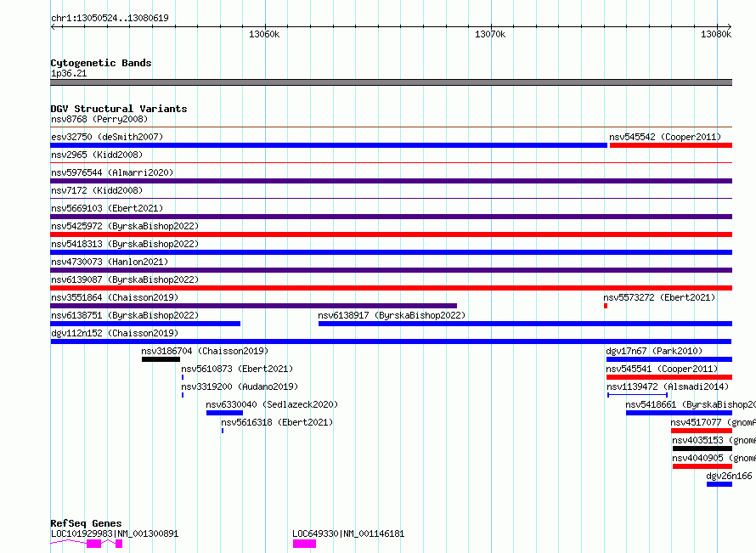Click the nsv5616318 (Ebert2021) label
The height and width of the screenshot is (553, 756).
pos(277,422)
